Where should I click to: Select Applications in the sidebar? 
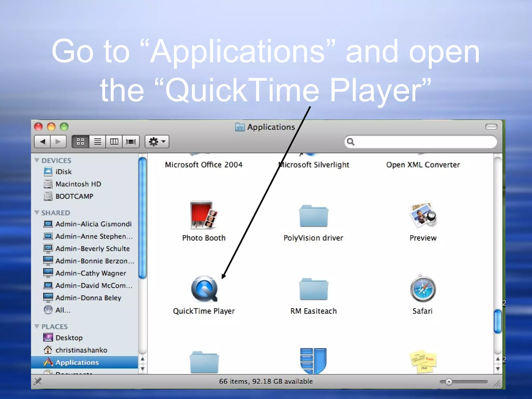84,362
